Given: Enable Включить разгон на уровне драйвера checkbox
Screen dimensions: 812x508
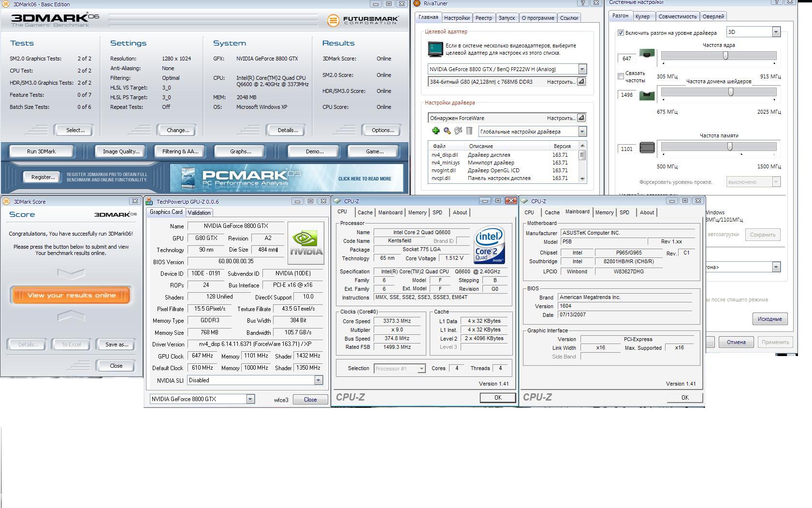Looking at the screenshot, I should tap(621, 33).
